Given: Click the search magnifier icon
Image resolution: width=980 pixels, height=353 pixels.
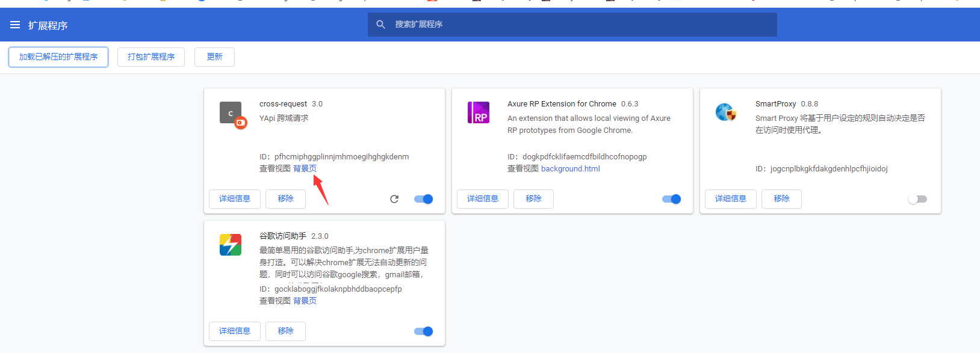Looking at the screenshot, I should [x=380, y=25].
